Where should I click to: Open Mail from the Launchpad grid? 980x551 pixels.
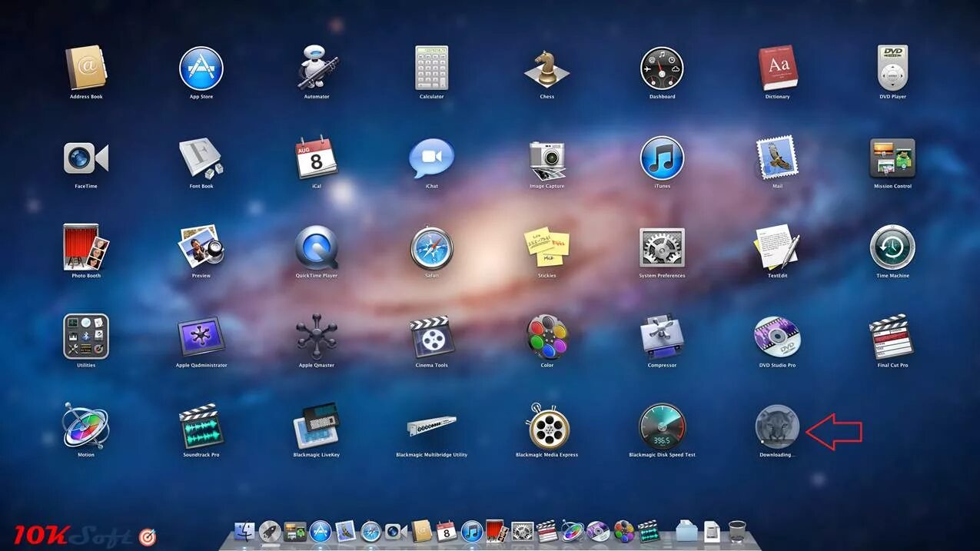[x=778, y=158]
